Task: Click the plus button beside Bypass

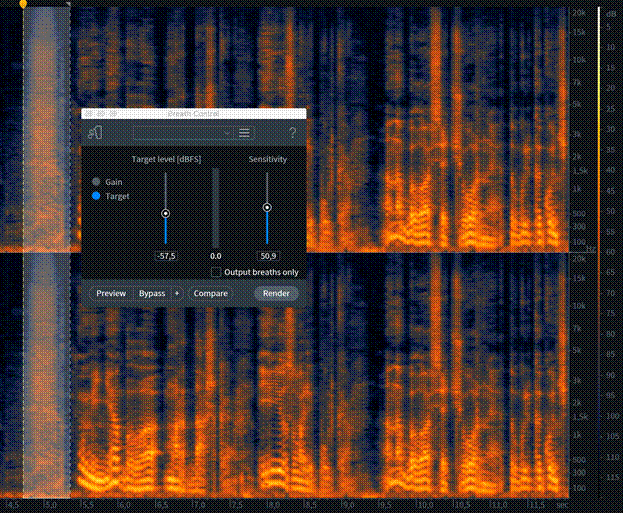Action: pos(177,293)
